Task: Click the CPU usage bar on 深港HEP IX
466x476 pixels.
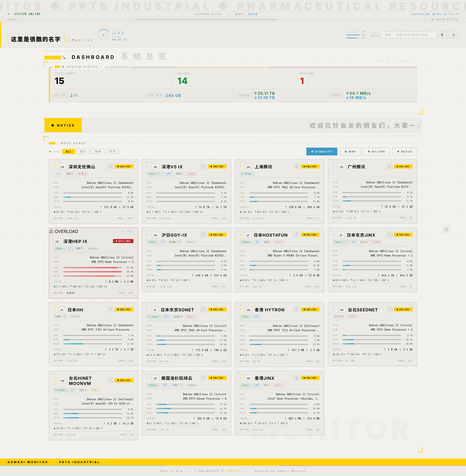Action: coord(92,267)
